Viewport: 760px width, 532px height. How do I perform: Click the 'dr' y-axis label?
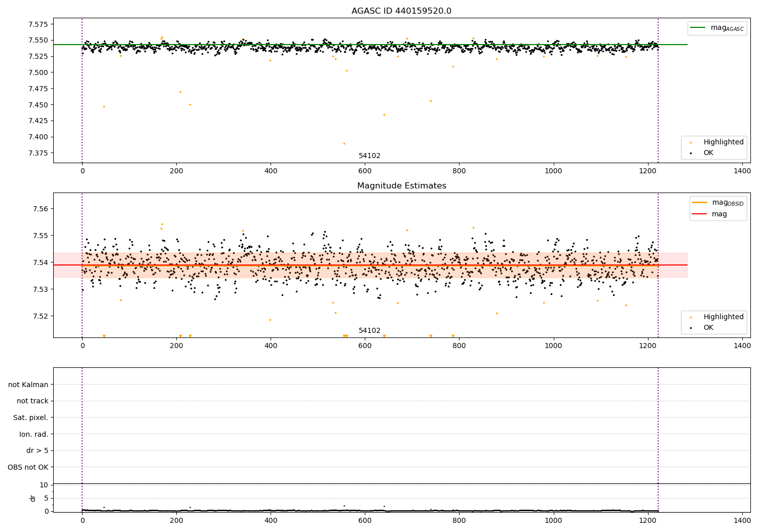pyautogui.click(x=33, y=498)
